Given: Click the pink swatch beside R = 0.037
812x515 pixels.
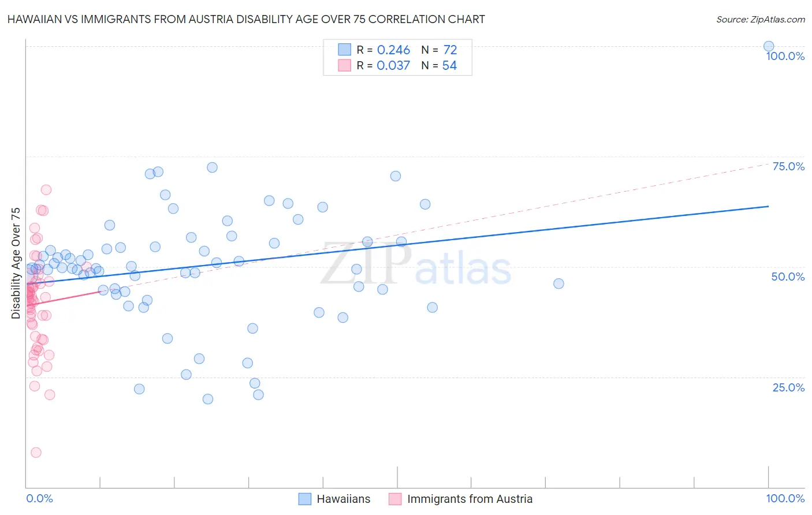Looking at the screenshot, I should pos(345,65).
